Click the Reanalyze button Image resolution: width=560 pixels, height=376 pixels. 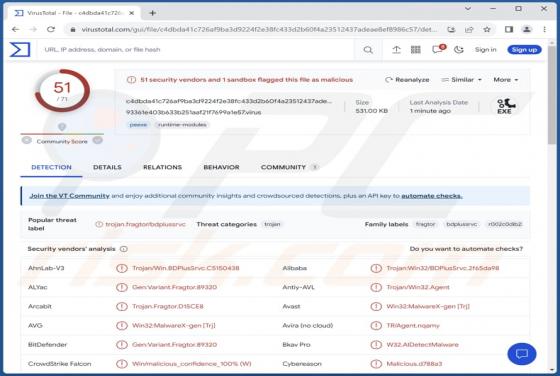pos(408,80)
